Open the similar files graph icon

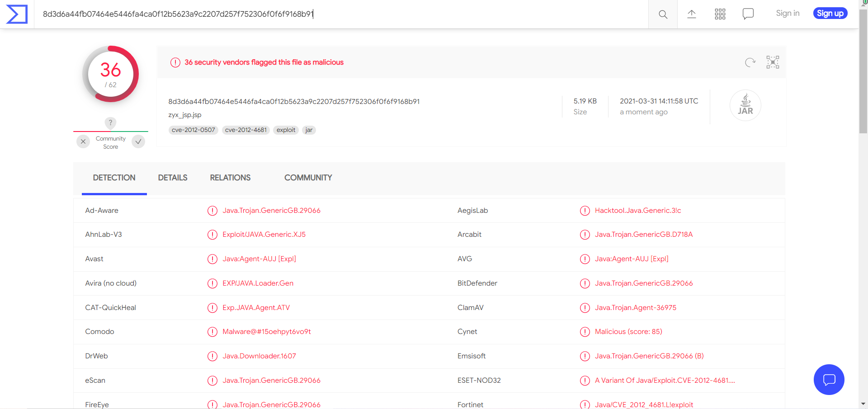773,62
